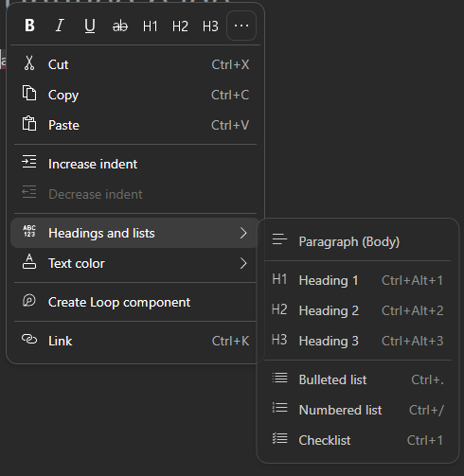This screenshot has height=476, width=464.
Task: Click the Paragraph lines icon
Action: (x=279, y=239)
